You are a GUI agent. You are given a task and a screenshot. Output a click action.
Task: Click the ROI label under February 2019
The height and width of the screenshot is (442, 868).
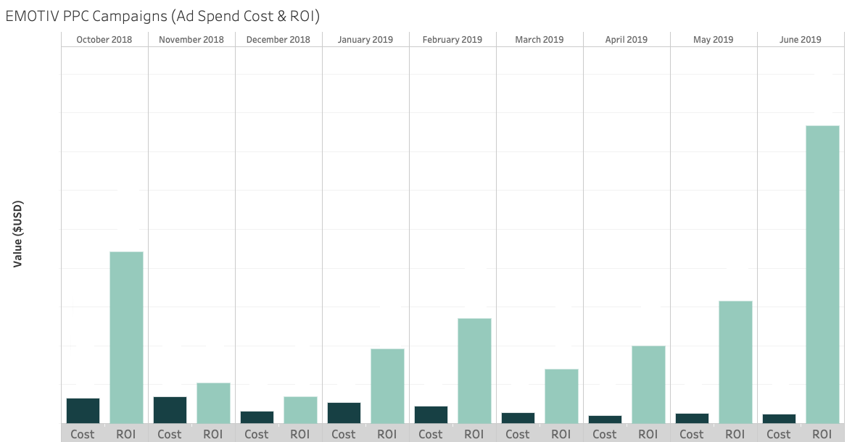pos(474,434)
